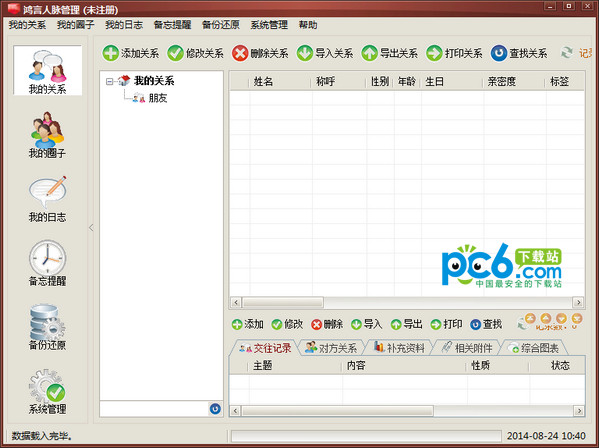Select the 朋友 tree item
The image size is (599, 448).
coord(158,98)
